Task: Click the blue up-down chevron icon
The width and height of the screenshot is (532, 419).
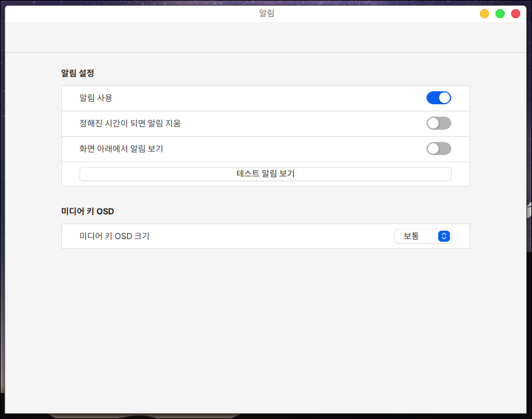Action: [444, 236]
